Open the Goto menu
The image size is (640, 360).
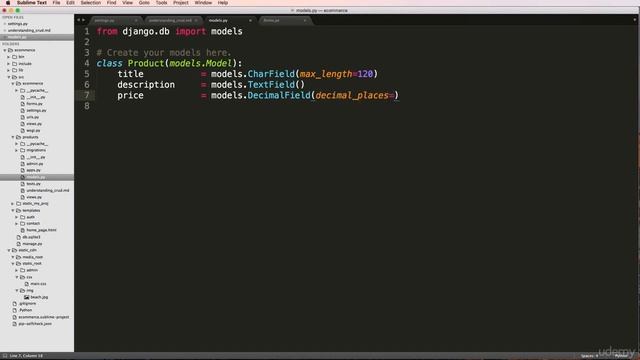[144, 3]
